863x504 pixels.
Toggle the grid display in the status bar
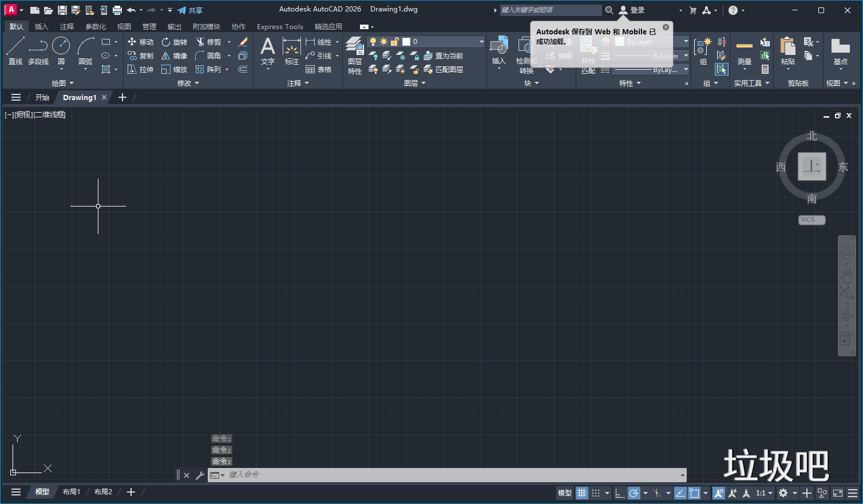(x=582, y=493)
